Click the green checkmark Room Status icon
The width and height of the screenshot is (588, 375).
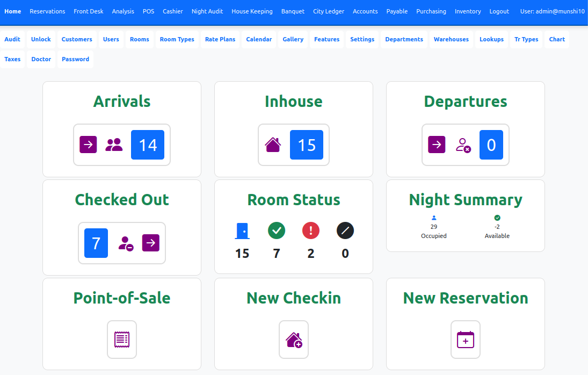pos(277,231)
